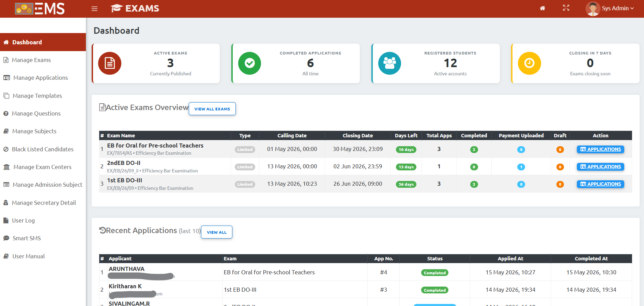Viewport: 644px width, 306px height.
Task: Go to home via the house icon
Action: coord(542,8)
